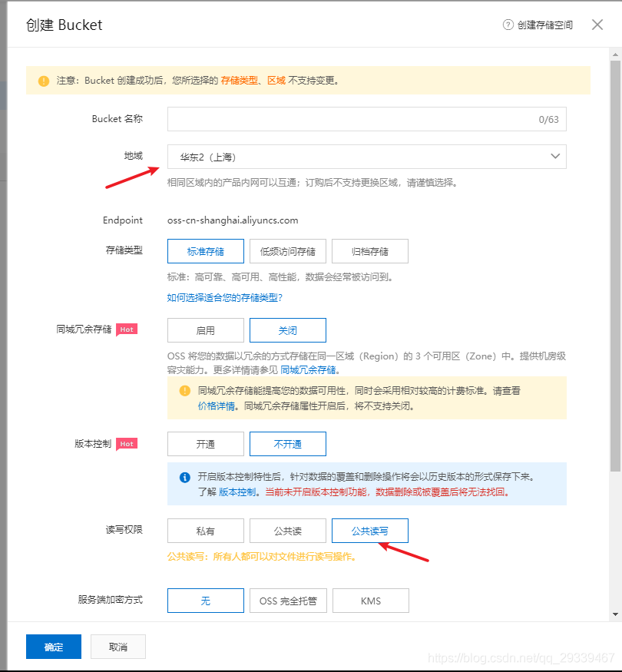Set 读写权限 to 公共读
This screenshot has height=672, width=622.
tap(288, 531)
